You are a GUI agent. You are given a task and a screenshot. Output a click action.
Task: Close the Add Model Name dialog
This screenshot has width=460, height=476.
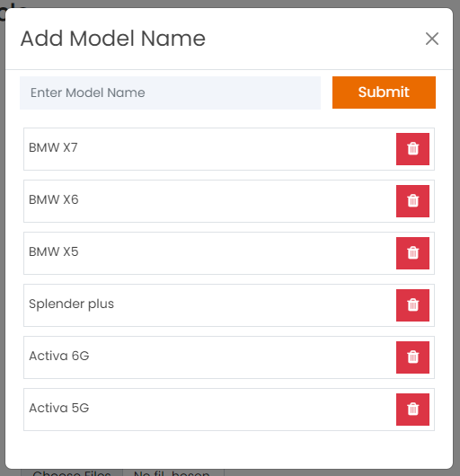tap(432, 39)
